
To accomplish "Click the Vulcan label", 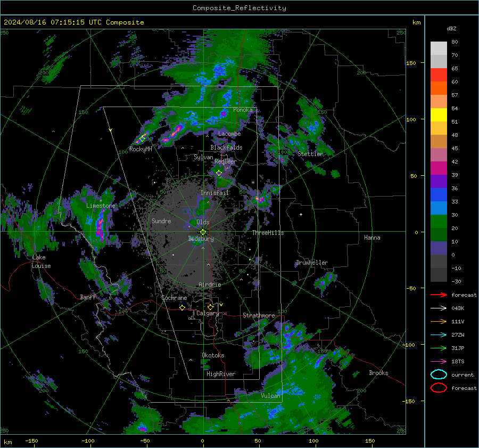I will click(x=270, y=396).
